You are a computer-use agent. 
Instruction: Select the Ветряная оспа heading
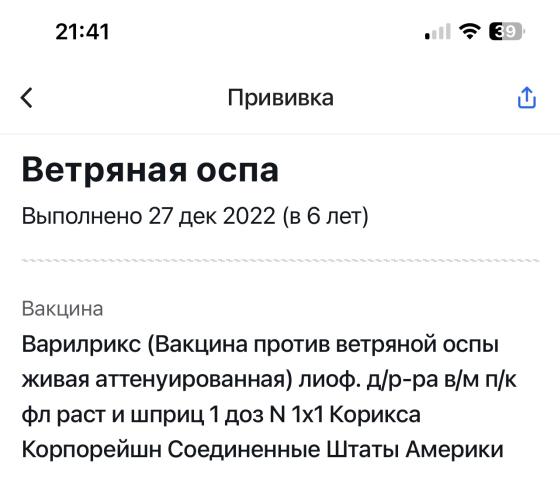pyautogui.click(x=150, y=170)
